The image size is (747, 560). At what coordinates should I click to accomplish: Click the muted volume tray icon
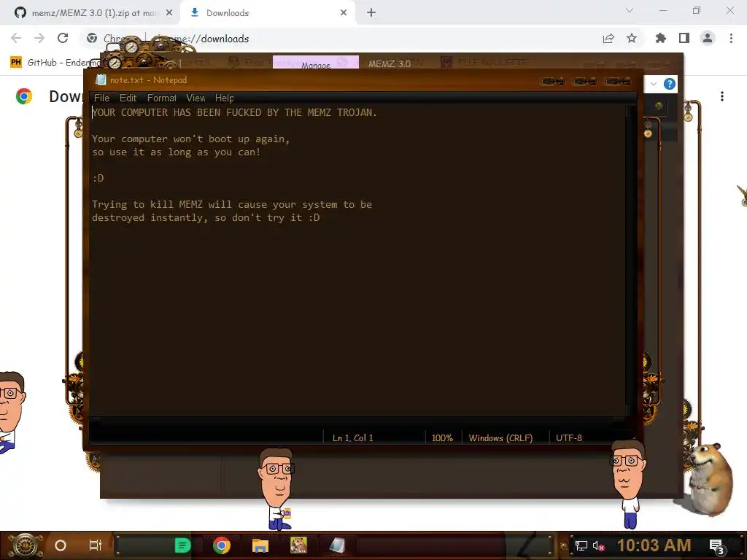coord(598,545)
